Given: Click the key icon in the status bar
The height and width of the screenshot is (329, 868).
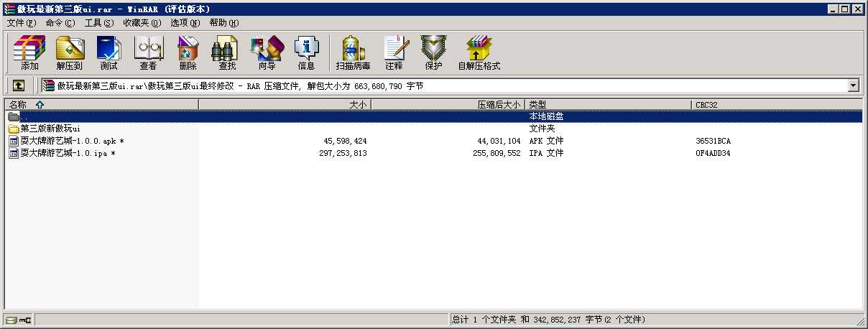Looking at the screenshot, I should click(x=24, y=319).
